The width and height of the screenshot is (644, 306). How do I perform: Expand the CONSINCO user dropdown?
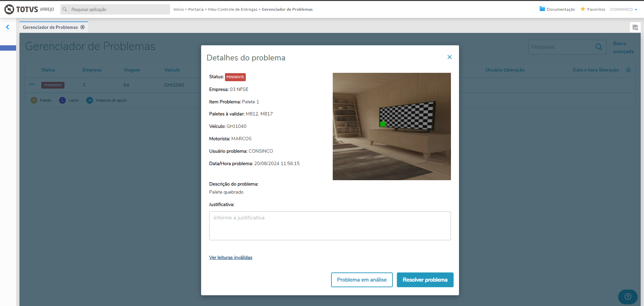624,9
